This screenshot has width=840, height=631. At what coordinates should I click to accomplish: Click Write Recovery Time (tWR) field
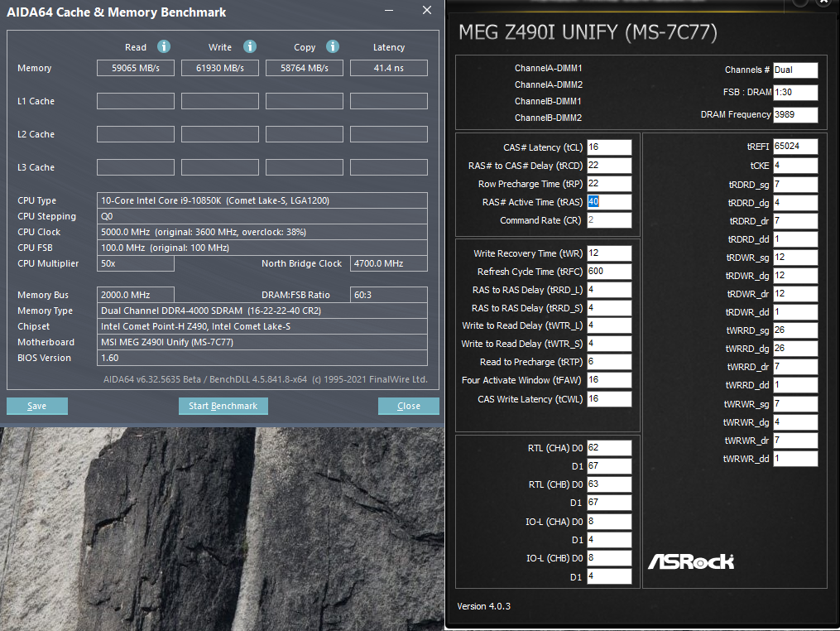pyautogui.click(x=609, y=253)
